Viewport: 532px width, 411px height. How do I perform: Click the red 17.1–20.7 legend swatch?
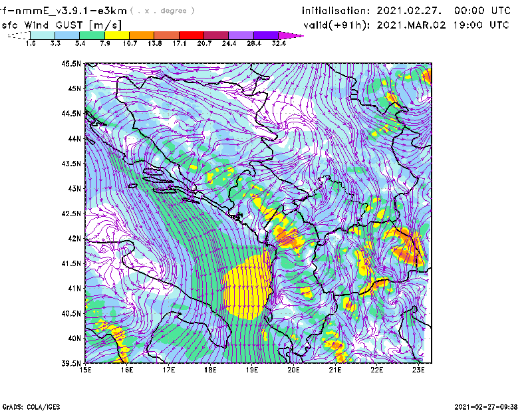coord(192,35)
